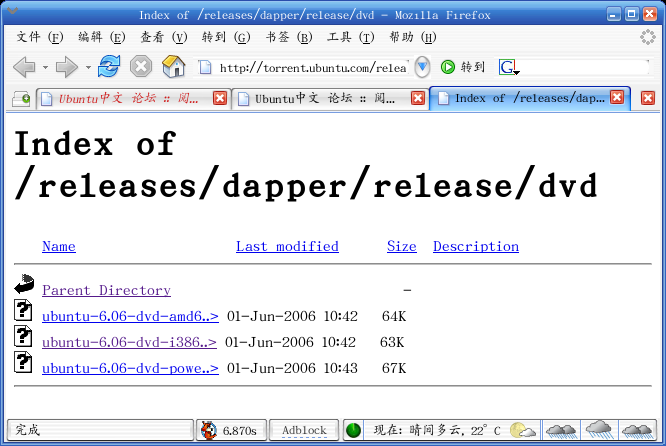Viewport: 666px width, 446px height.
Task: Click the first rain forecast icon
Action: [x=561, y=430]
